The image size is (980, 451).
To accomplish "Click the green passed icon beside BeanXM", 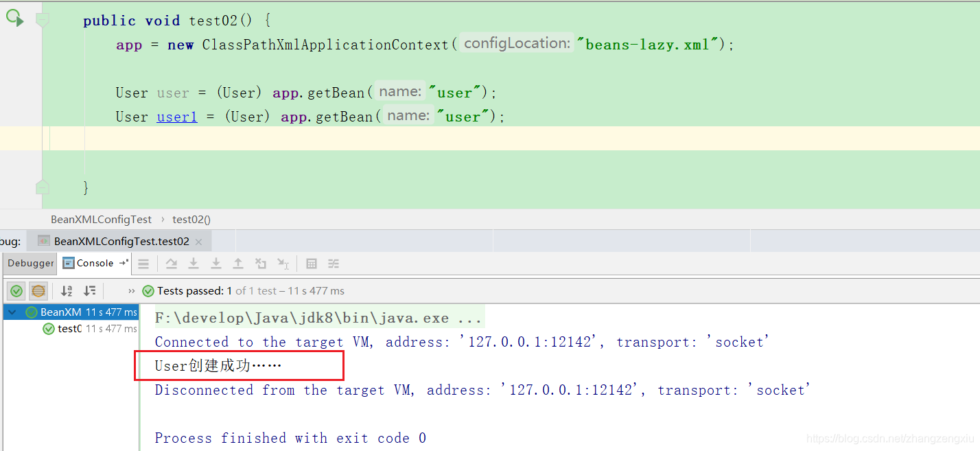I will (32, 312).
